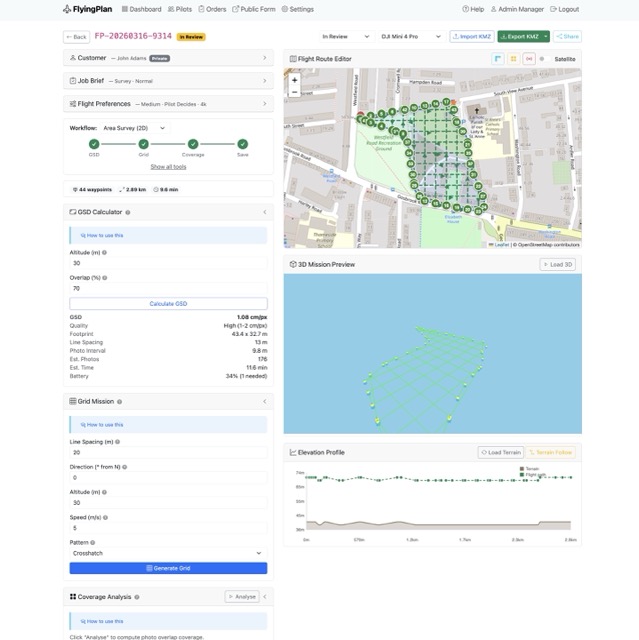The width and height of the screenshot is (639, 640).
Task: Go to the Orders page
Action: pos(214,9)
